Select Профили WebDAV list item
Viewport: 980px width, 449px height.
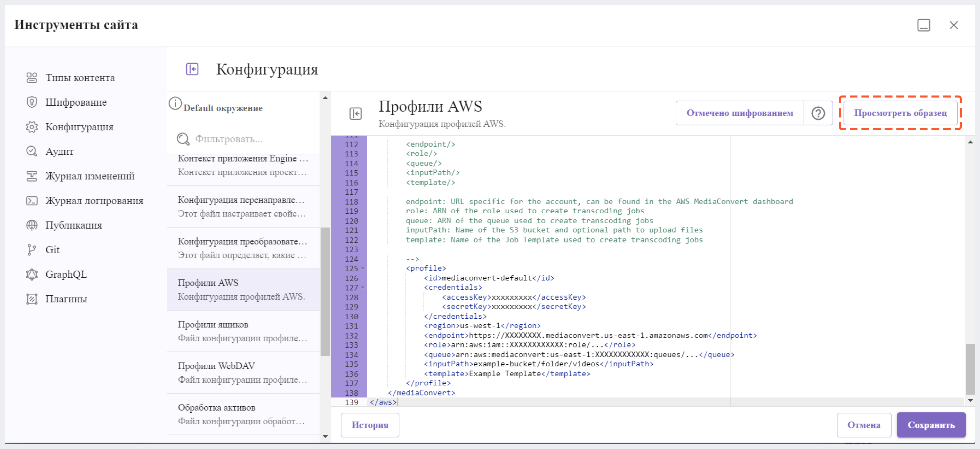pos(243,372)
